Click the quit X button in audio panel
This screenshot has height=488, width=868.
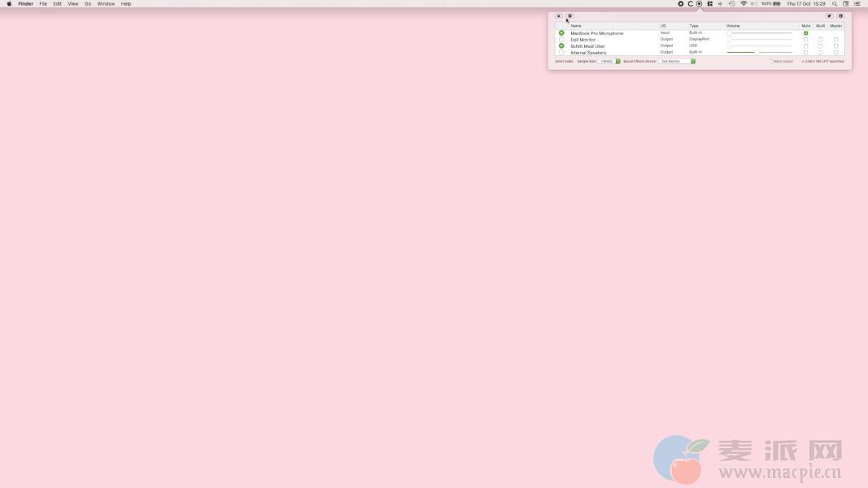[x=559, y=16]
